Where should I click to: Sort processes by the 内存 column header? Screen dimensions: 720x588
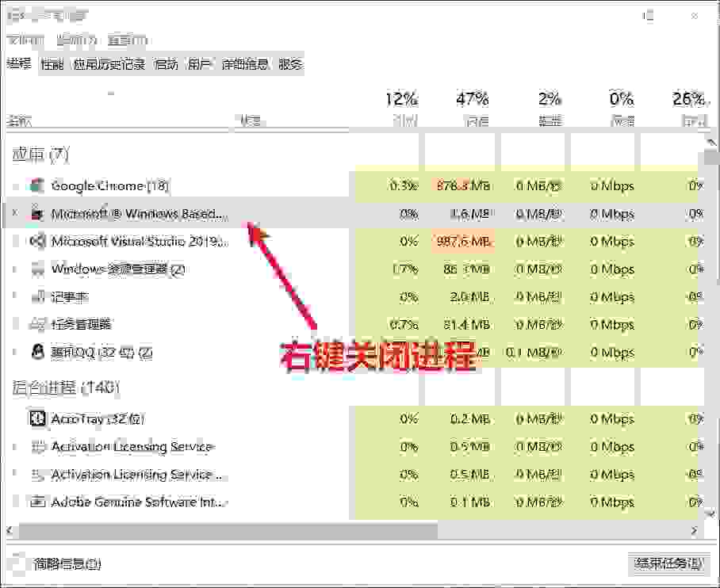coord(472,109)
